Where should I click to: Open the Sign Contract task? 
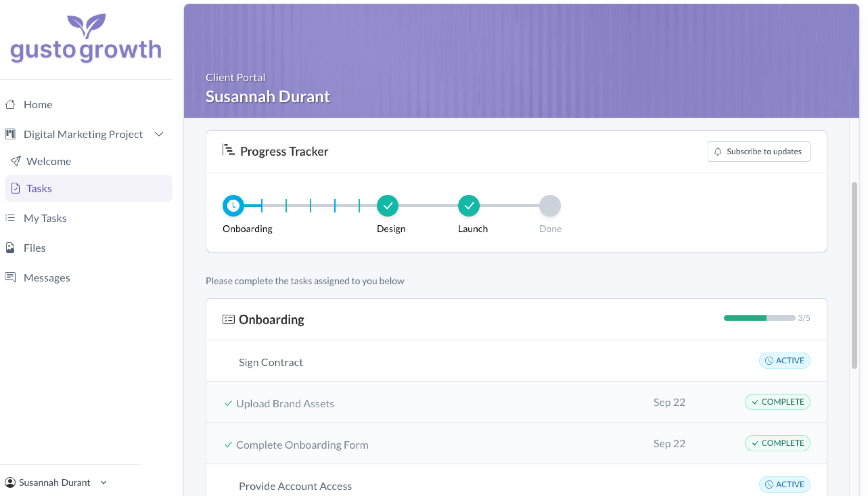(270, 362)
